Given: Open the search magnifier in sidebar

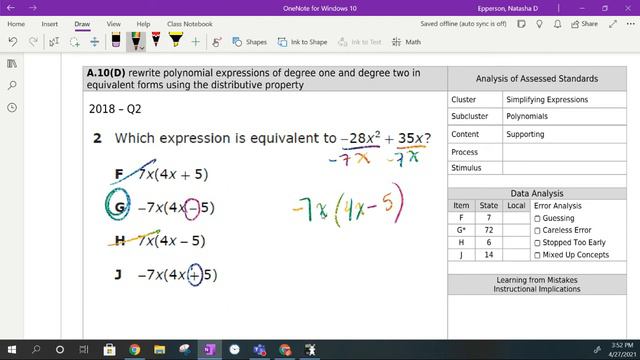Looking at the screenshot, I should pyautogui.click(x=12, y=85).
